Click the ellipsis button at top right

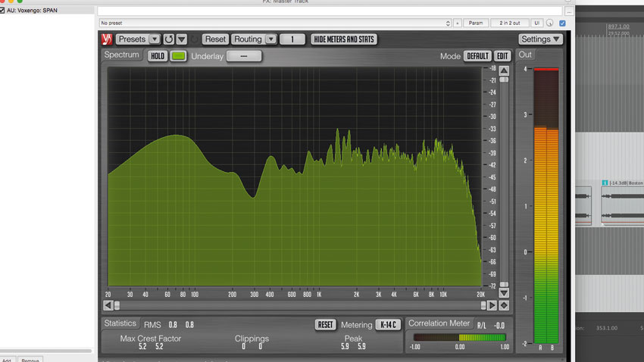pyautogui.click(x=569, y=11)
